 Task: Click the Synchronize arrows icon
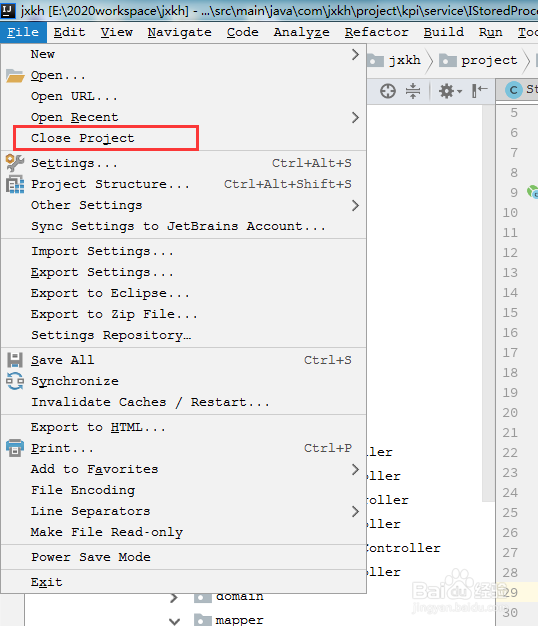coord(15,381)
